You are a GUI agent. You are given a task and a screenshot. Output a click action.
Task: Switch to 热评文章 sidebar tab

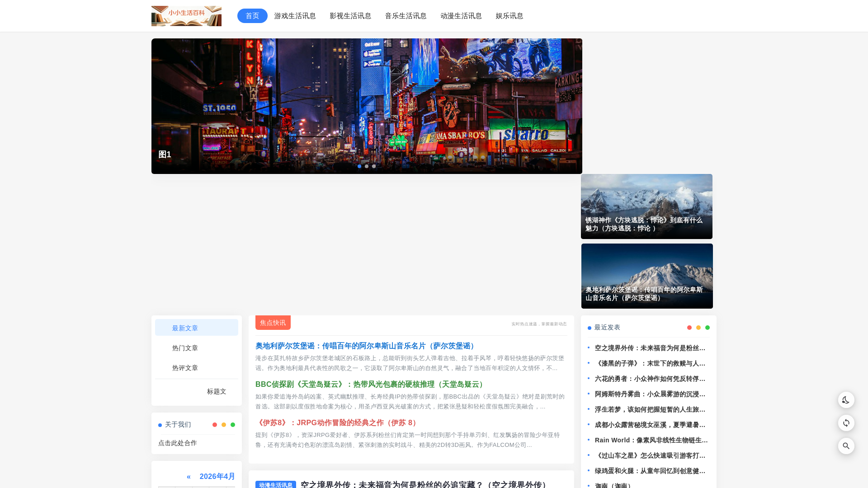(x=197, y=367)
